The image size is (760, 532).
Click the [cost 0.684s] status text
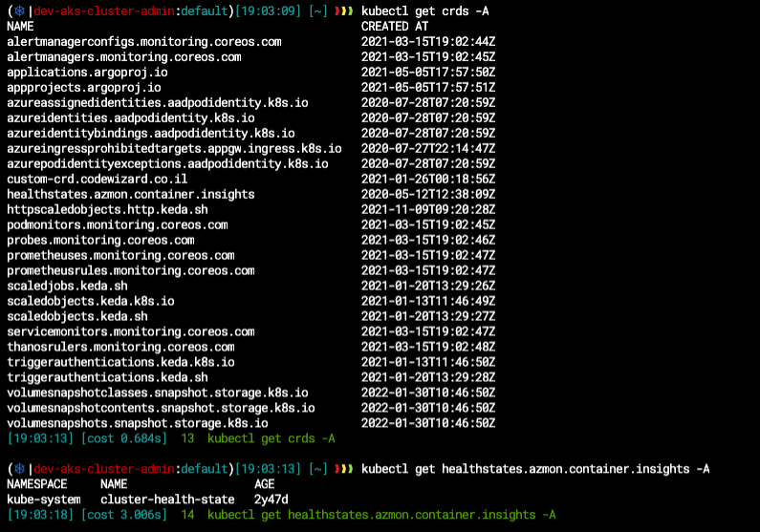pos(124,438)
